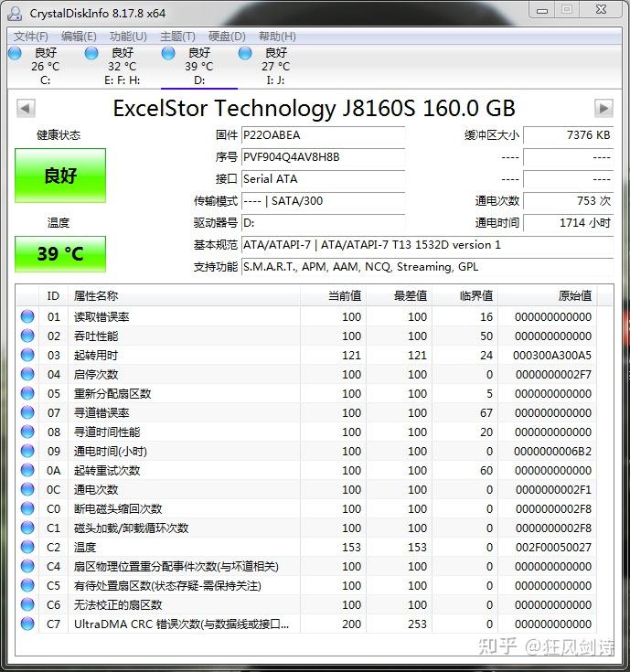Click status orb for attribute 07 寻道错误率
630x672 pixels.
click(27, 412)
